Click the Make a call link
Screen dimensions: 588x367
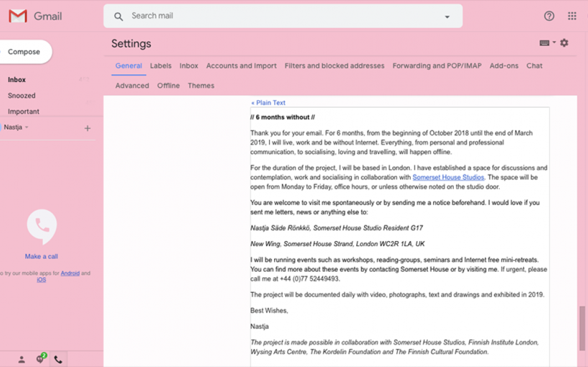pyautogui.click(x=41, y=257)
